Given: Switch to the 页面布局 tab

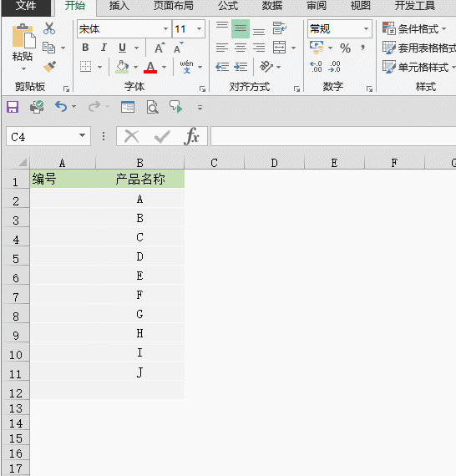Looking at the screenshot, I should [x=174, y=6].
